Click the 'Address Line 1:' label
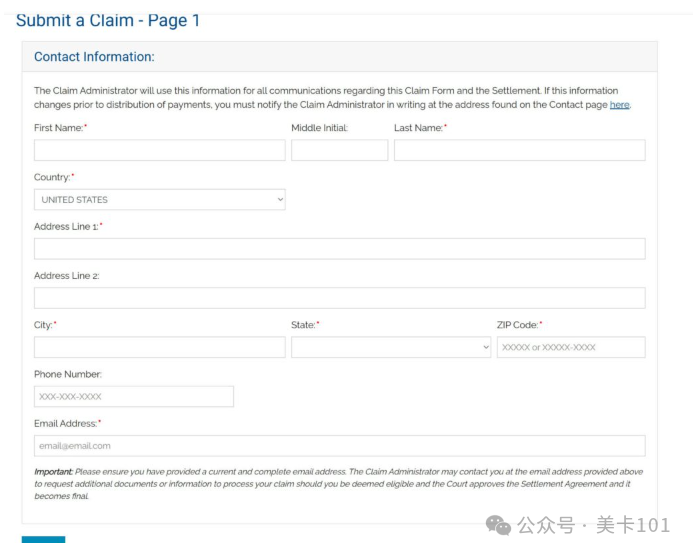Screen dimensions: 693x553 (68, 226)
